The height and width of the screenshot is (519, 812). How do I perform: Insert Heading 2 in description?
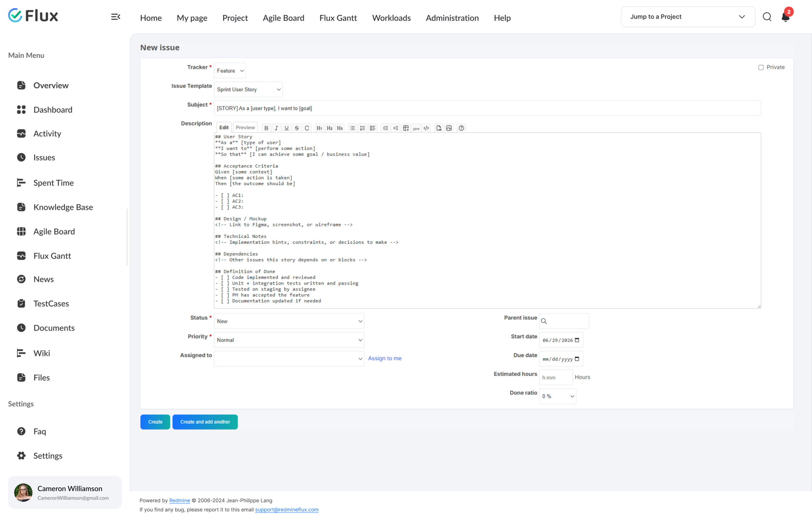coord(330,128)
